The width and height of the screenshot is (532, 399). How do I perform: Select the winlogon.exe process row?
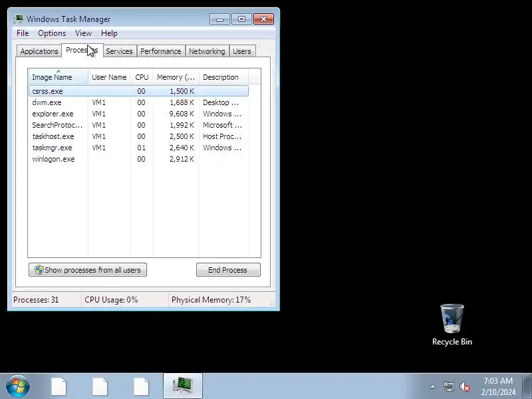(x=139, y=159)
